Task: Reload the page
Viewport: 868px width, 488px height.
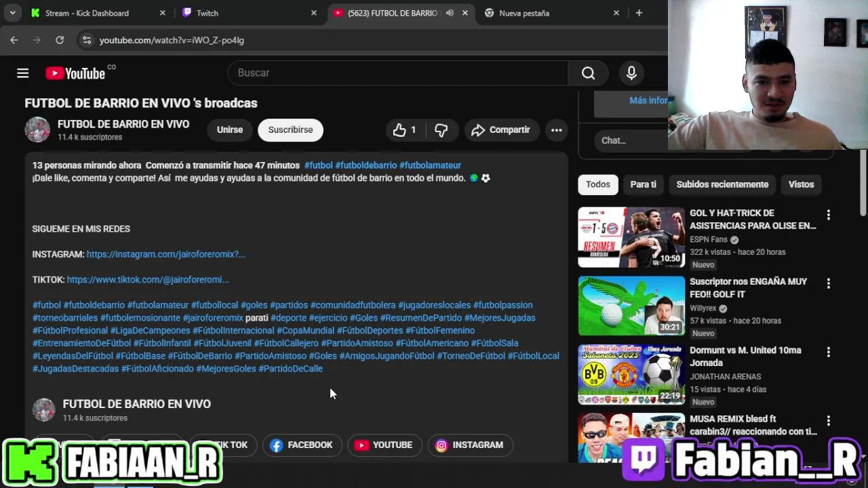Action: point(60,40)
